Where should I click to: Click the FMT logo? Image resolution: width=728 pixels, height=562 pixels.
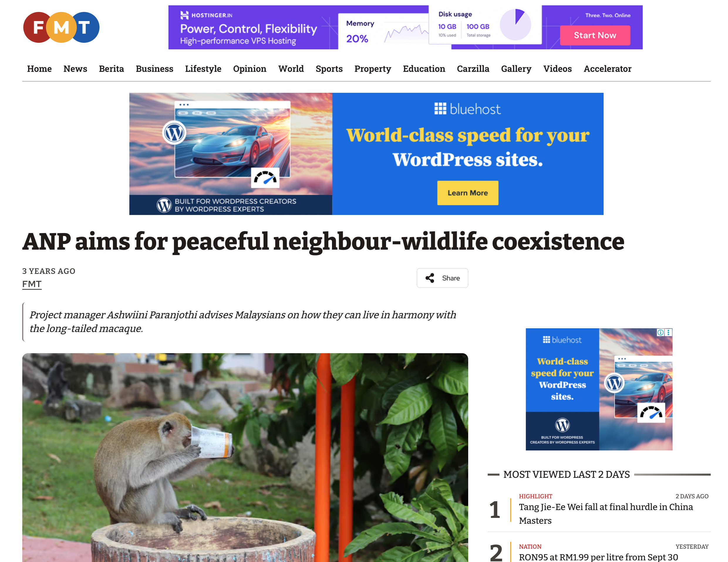pyautogui.click(x=61, y=27)
